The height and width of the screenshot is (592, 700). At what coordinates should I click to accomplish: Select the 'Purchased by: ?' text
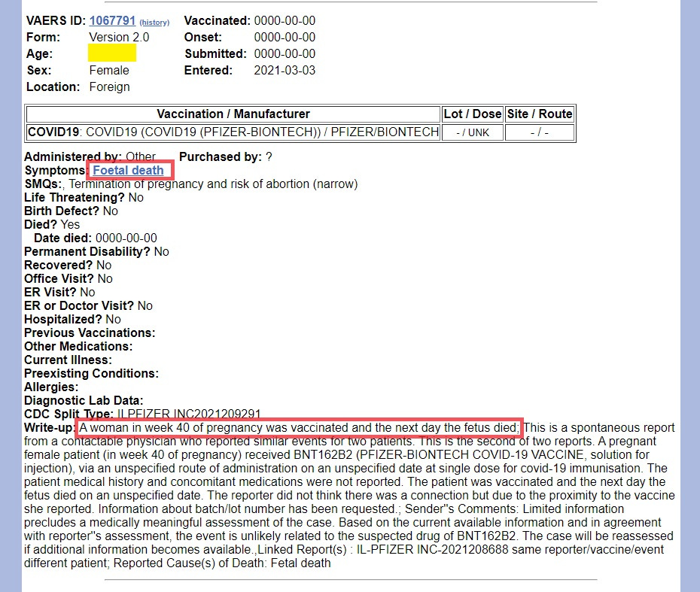pos(226,157)
